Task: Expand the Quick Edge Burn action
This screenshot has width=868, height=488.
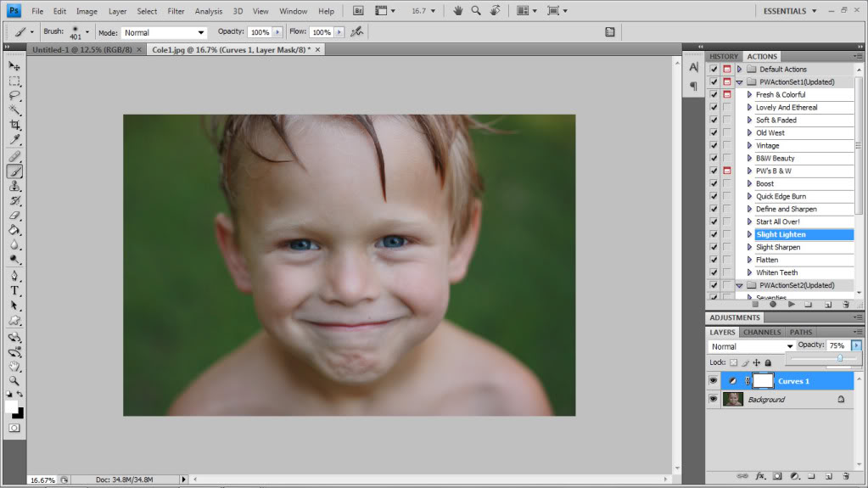Action: [749, 196]
